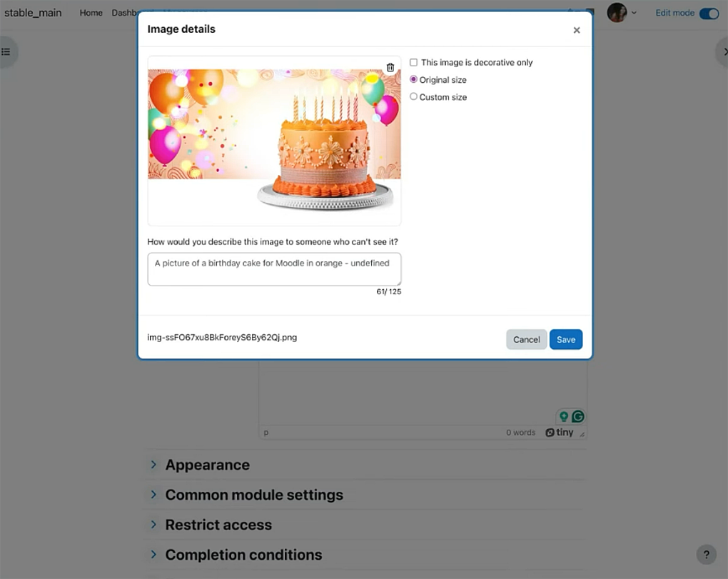Go to the Home menu item
This screenshot has height=579, width=728.
(91, 13)
